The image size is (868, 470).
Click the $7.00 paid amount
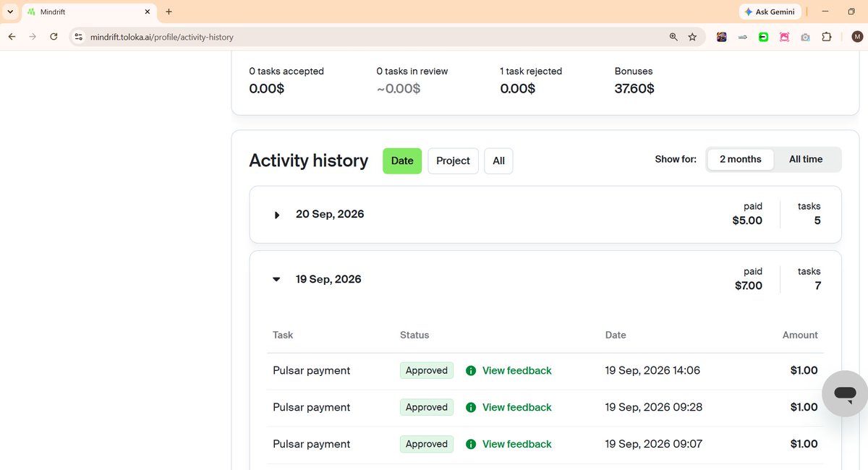coord(749,286)
